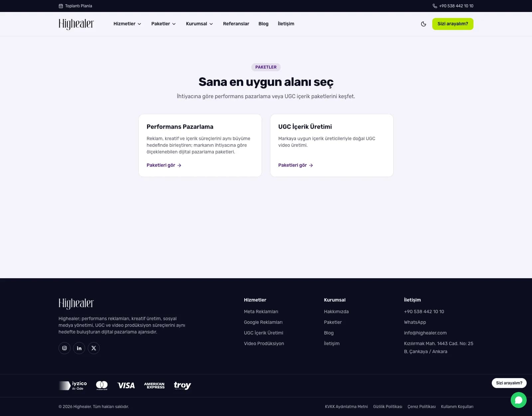Open Hakkımızda footer link
Viewport: 532px width, 416px height.
click(336, 312)
